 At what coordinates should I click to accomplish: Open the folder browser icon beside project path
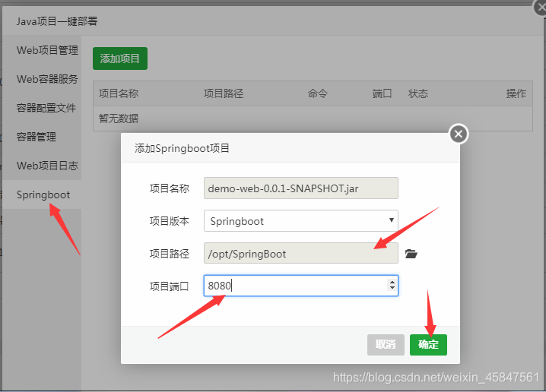click(411, 254)
